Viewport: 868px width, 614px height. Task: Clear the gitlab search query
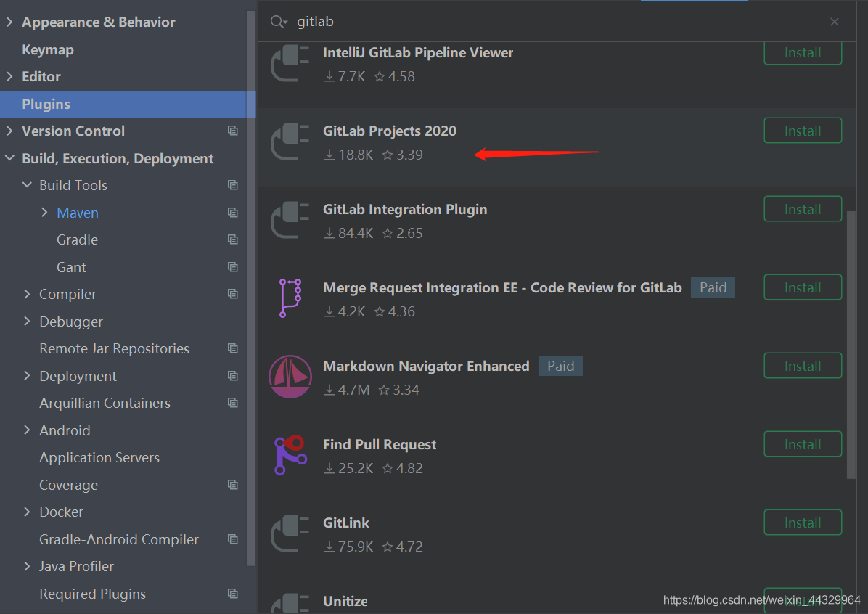click(834, 21)
